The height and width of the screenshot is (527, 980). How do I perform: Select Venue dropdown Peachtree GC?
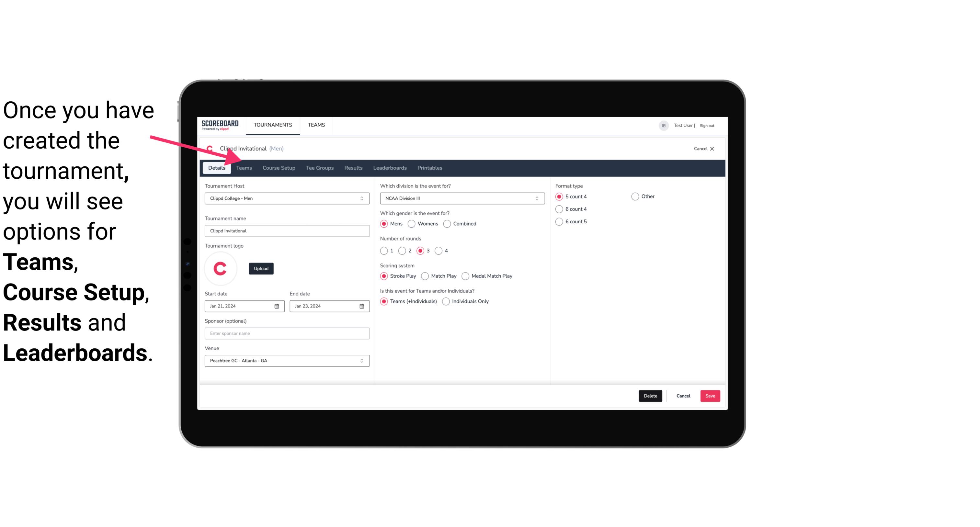(286, 360)
